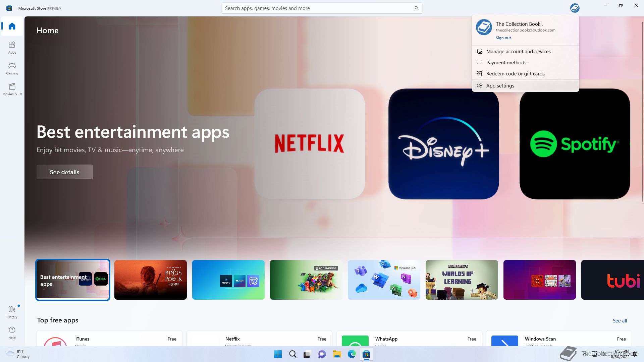Click the App settings gear icon
Viewport: 644px width, 362px height.
click(480, 85)
